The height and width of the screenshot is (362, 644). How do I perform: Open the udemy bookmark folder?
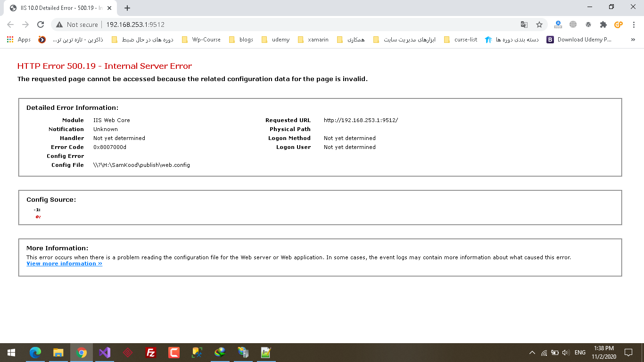pos(275,40)
